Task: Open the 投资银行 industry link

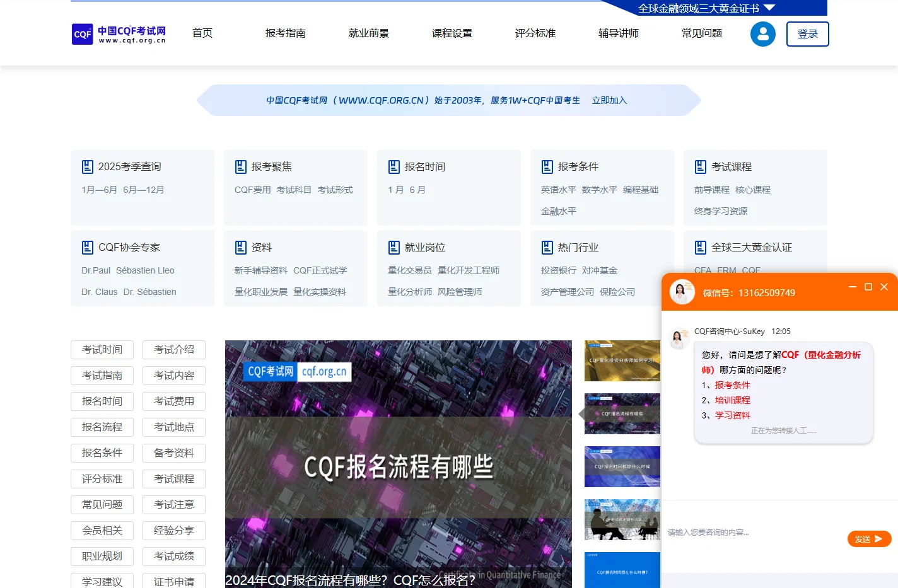Action: pyautogui.click(x=559, y=270)
